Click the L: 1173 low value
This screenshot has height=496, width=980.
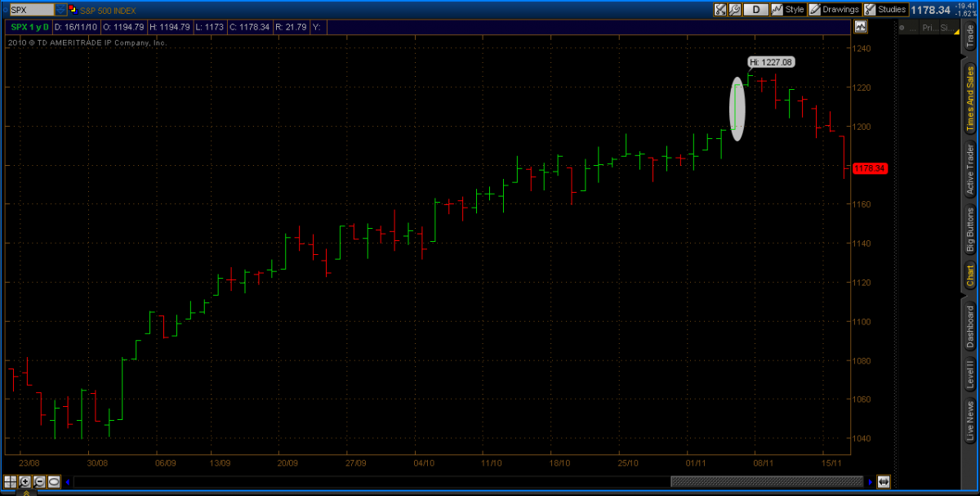tap(209, 27)
